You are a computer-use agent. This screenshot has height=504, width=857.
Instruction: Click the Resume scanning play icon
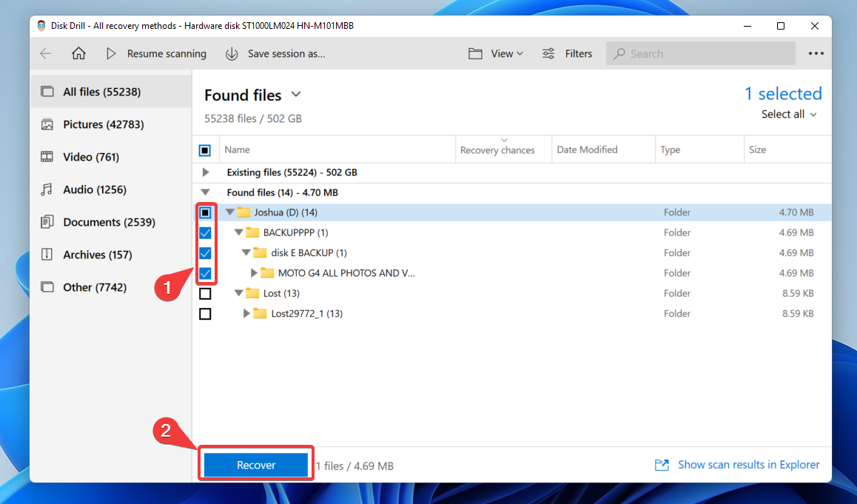(111, 53)
